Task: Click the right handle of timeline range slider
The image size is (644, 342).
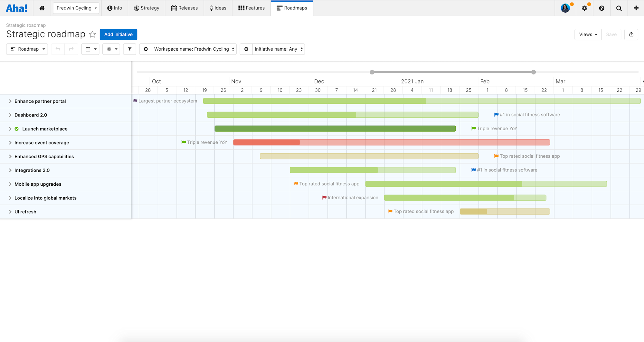Action: tap(534, 72)
